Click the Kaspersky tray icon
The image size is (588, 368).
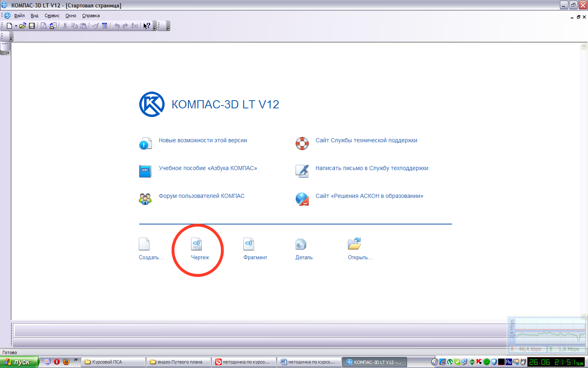479,362
